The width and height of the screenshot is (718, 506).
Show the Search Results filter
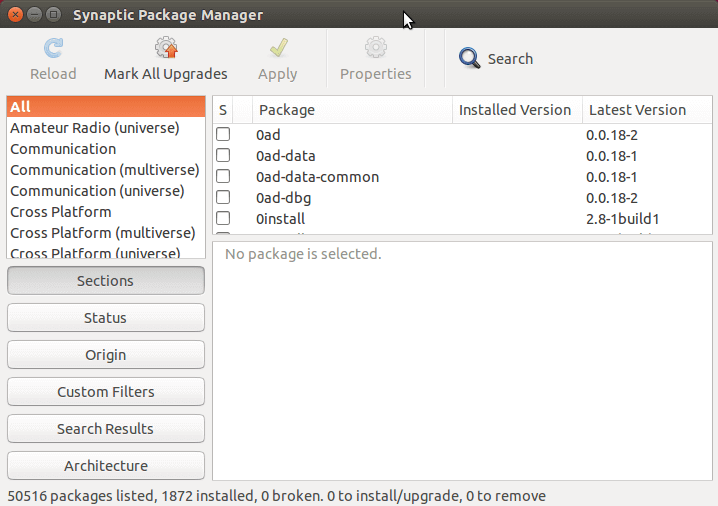(106, 429)
